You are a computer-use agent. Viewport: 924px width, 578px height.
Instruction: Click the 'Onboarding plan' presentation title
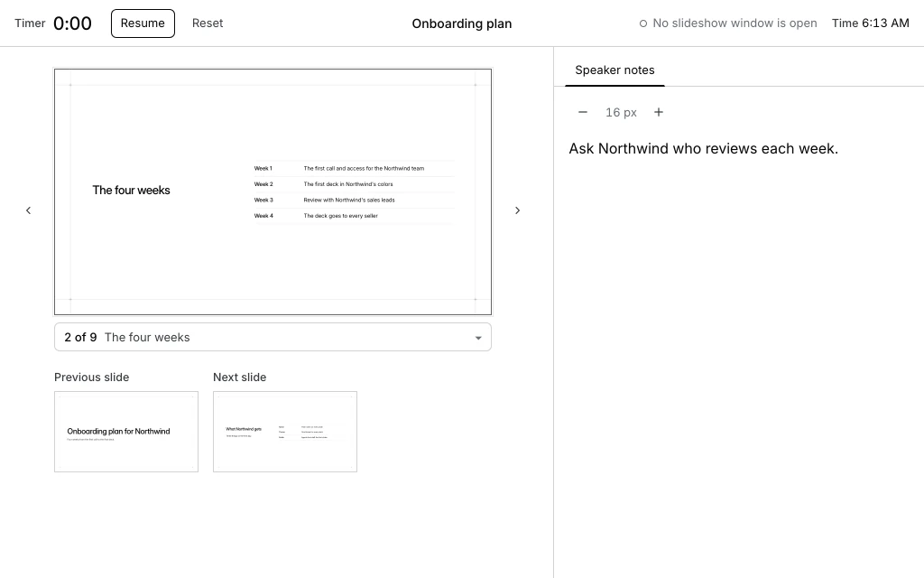tap(462, 23)
